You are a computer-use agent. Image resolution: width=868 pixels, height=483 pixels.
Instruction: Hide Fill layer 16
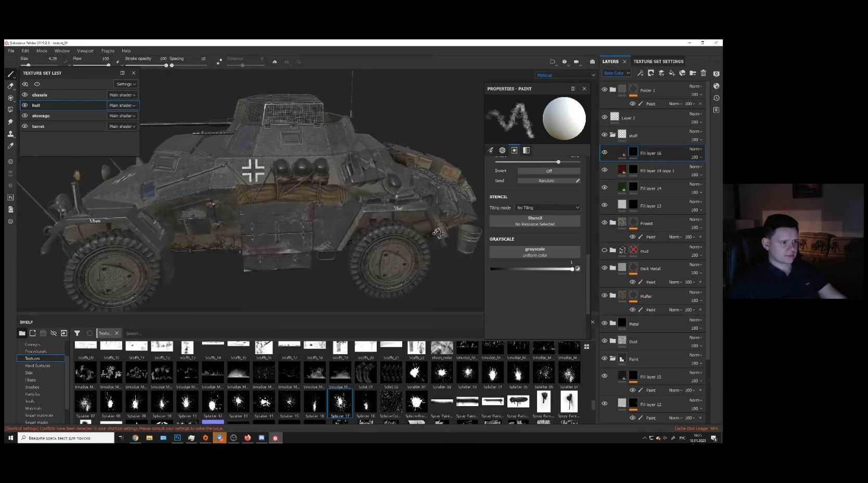604,152
